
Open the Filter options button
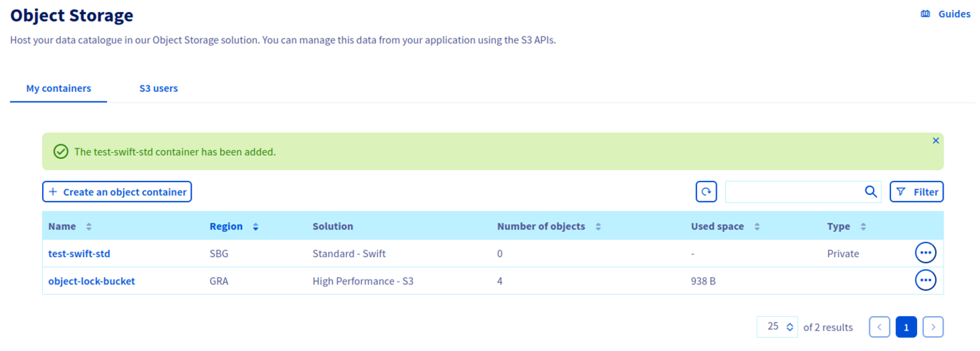point(916,192)
